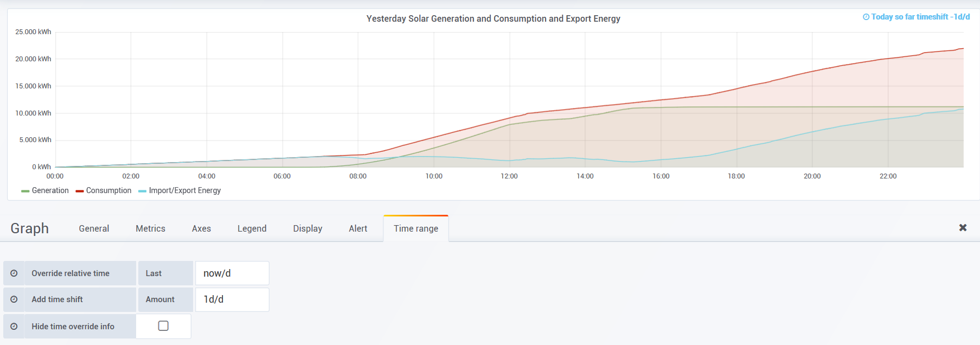Click the clock icon beside Override relative time
This screenshot has width=980, height=345.
click(14, 273)
